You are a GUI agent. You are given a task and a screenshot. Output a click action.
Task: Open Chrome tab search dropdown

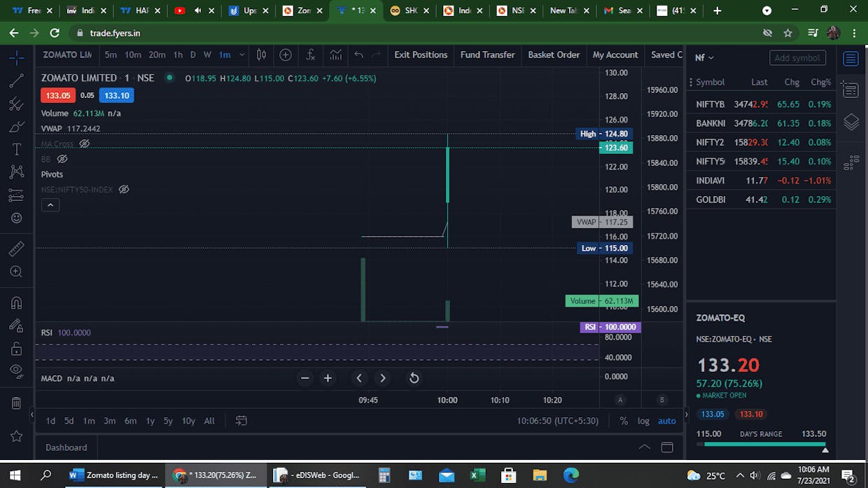[x=766, y=11]
